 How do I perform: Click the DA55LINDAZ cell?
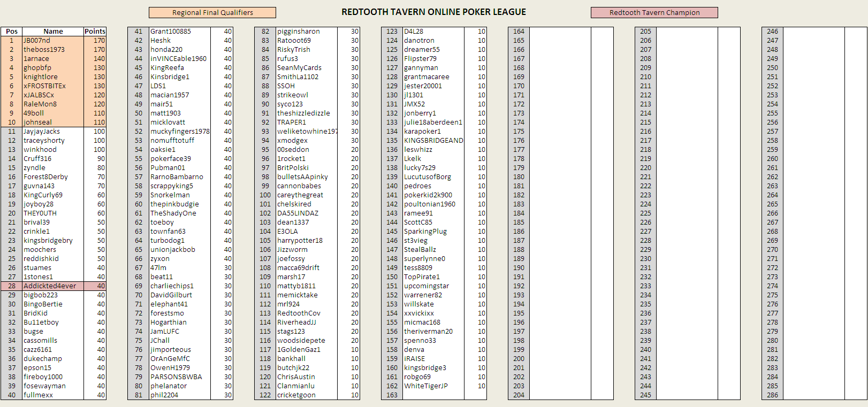click(307, 213)
